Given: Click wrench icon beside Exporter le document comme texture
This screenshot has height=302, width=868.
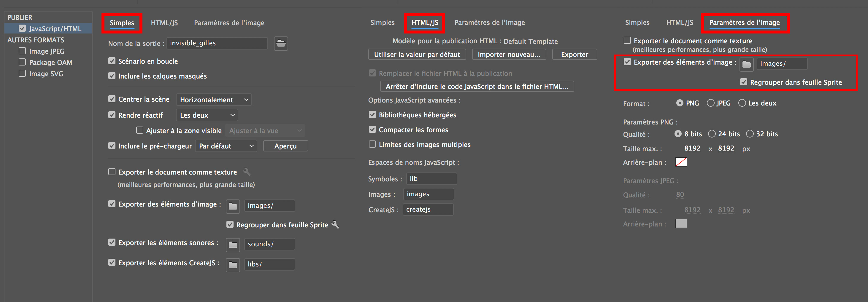Looking at the screenshot, I should [x=247, y=172].
